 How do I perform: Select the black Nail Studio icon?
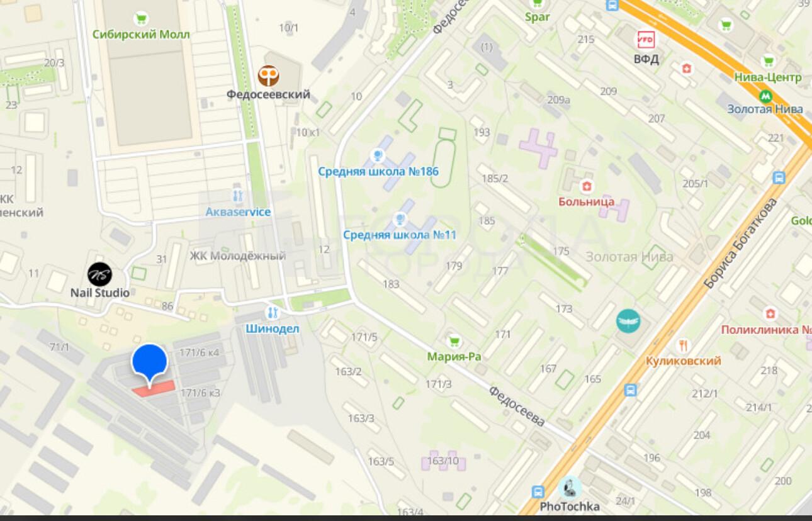pyautogui.click(x=99, y=274)
